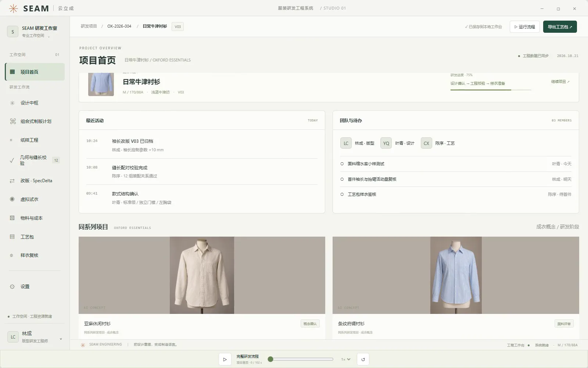Viewport: 588px width, 368px height.
Task: Click the 改版 SpecDelta swap icon
Action: coord(12,181)
